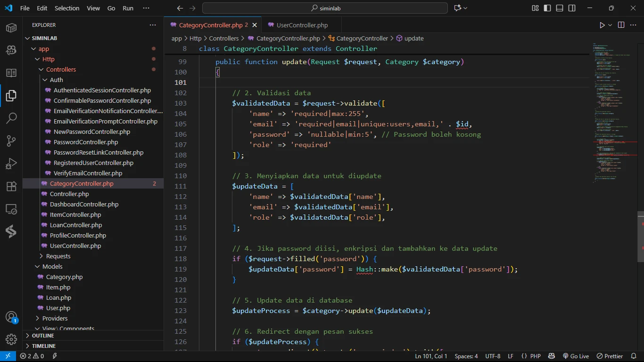Open the Source Control view
Image resolution: width=644 pixels, height=362 pixels.
coord(11,140)
